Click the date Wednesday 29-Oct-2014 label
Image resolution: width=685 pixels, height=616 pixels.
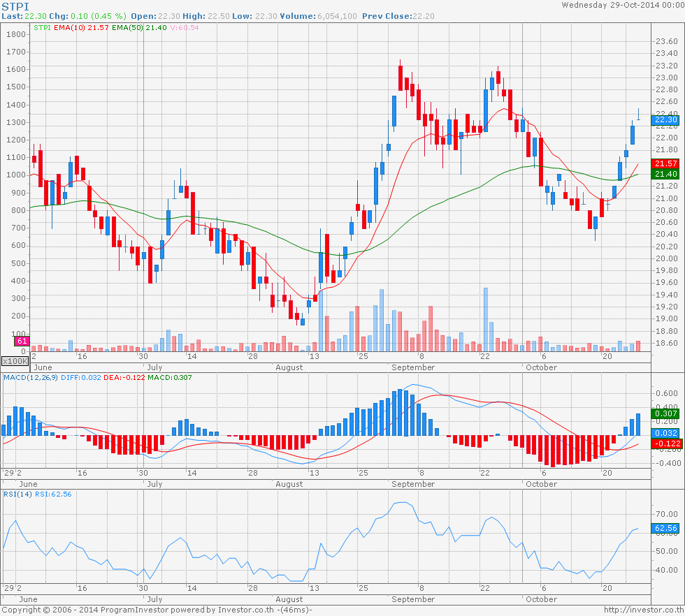(623, 6)
